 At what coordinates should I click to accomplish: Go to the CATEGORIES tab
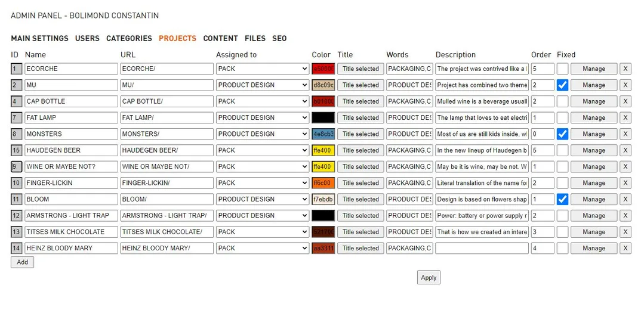pyautogui.click(x=129, y=39)
